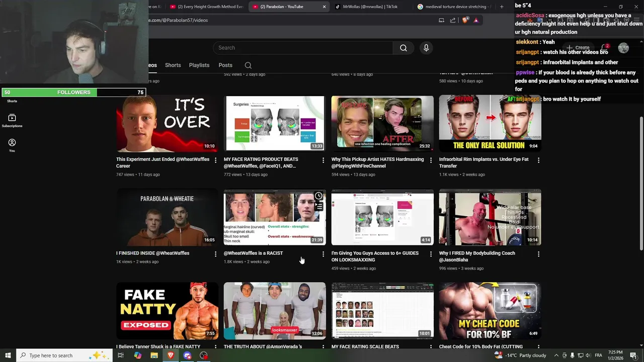Open YouTube notifications bell
This screenshot has width=644, height=362.
click(x=605, y=48)
